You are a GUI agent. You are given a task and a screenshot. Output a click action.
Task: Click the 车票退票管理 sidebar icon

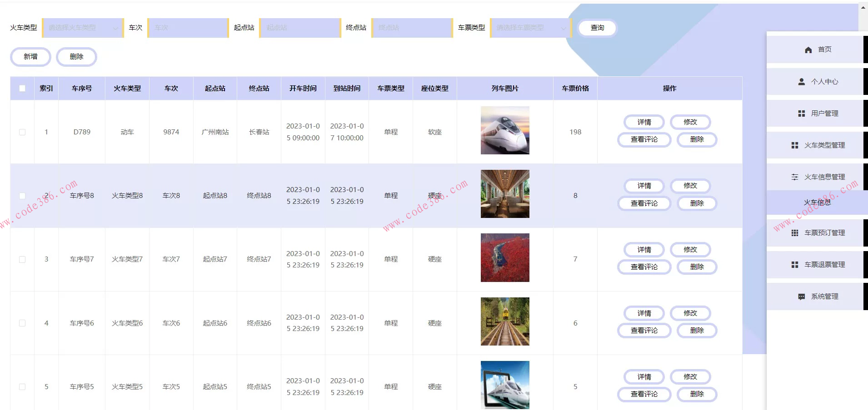(794, 265)
